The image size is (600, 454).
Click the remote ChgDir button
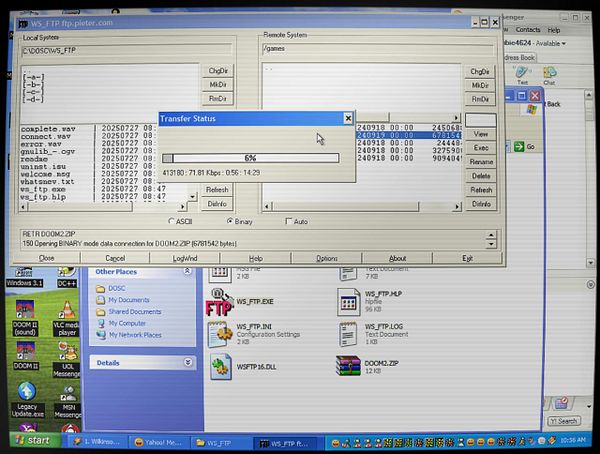[x=480, y=72]
